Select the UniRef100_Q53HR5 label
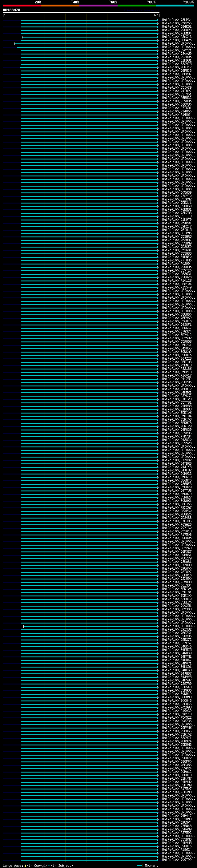 coord(177,236)
